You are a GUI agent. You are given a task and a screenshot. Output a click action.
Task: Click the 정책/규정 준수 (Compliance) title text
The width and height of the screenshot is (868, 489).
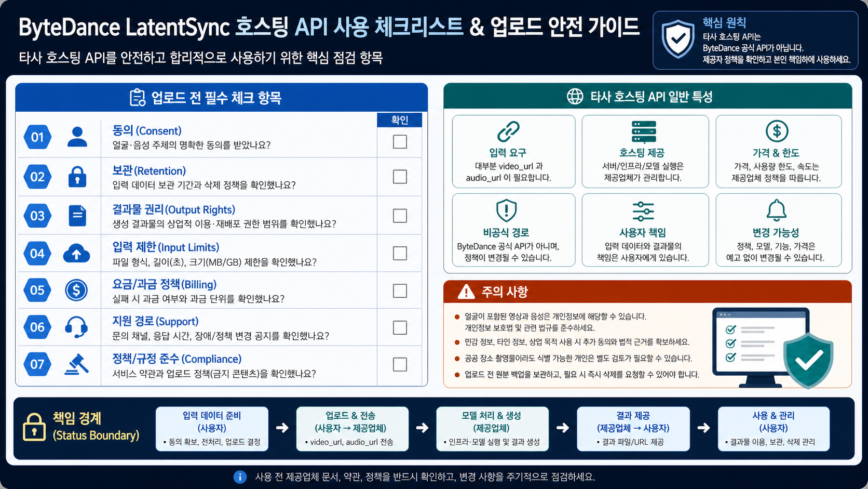click(x=177, y=359)
